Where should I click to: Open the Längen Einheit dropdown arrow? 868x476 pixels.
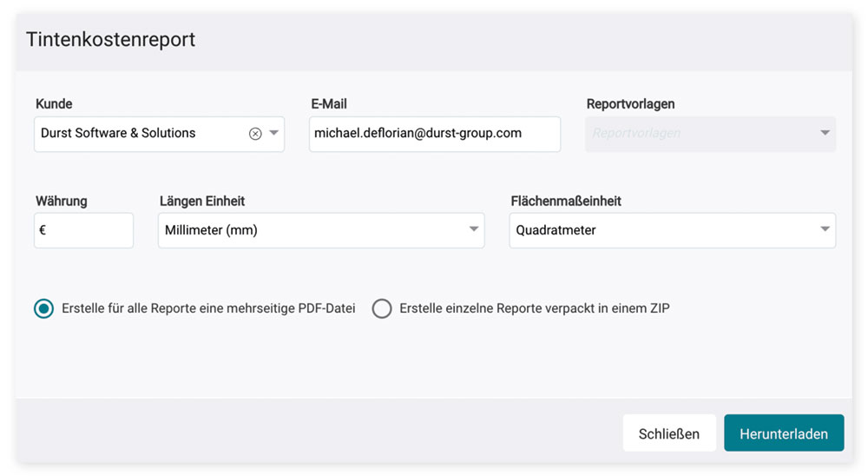[474, 230]
